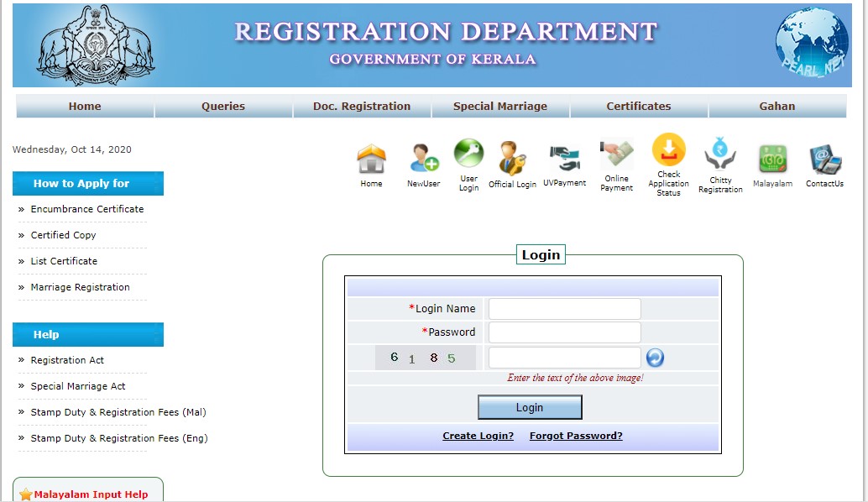Check Application Status using its icon
This screenshot has height=502, width=868.
668,159
